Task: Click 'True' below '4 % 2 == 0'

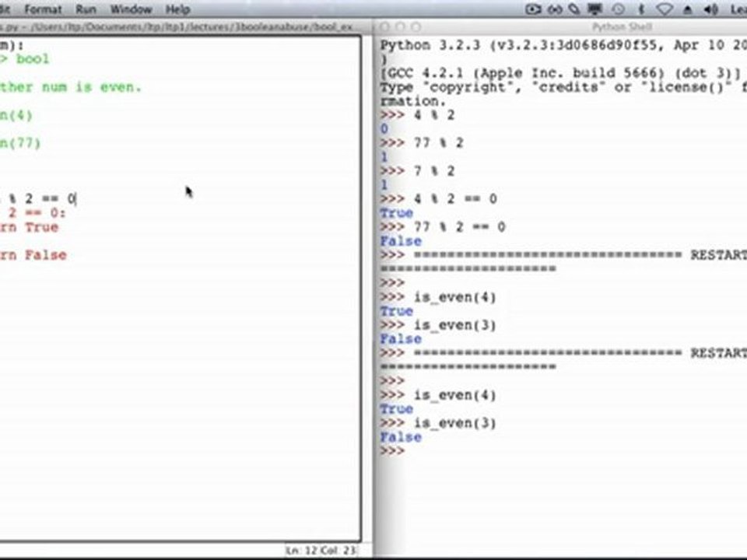Action: point(396,213)
